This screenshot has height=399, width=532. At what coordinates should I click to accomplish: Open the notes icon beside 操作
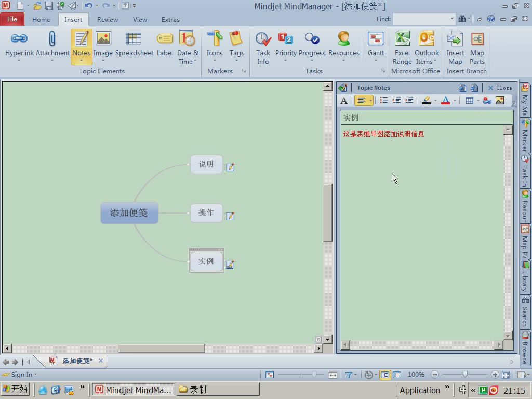pyautogui.click(x=230, y=216)
